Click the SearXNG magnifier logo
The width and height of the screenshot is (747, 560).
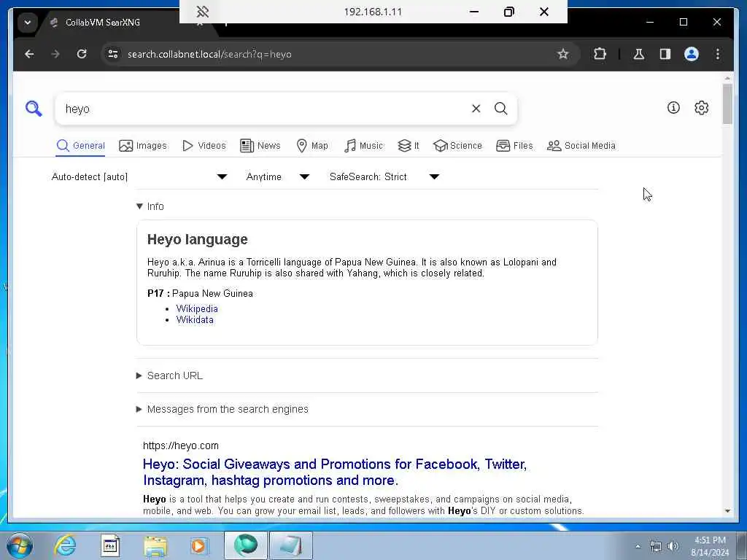[34, 109]
